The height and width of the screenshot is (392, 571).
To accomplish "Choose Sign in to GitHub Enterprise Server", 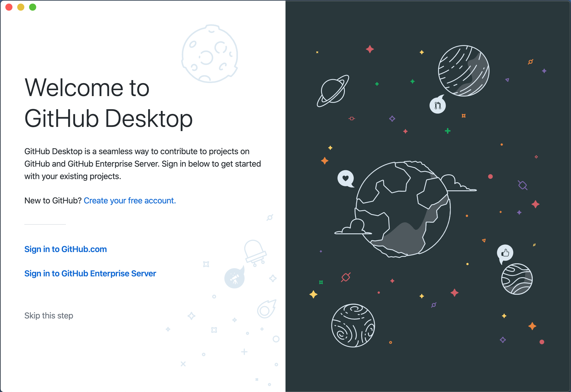I will (90, 274).
